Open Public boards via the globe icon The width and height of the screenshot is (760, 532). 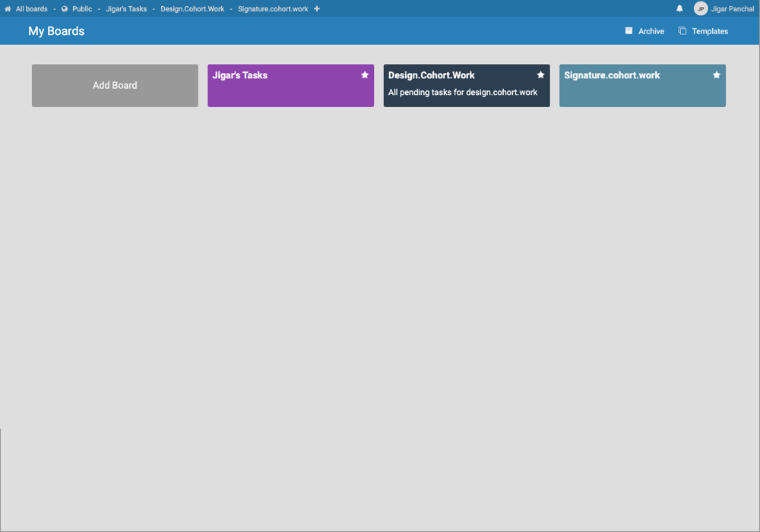click(x=65, y=8)
